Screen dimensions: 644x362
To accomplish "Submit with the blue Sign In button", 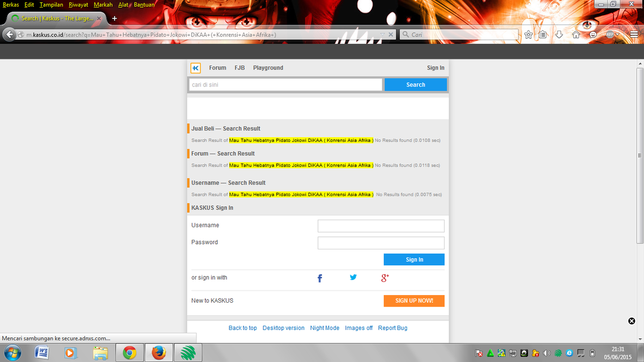I will tap(414, 259).
